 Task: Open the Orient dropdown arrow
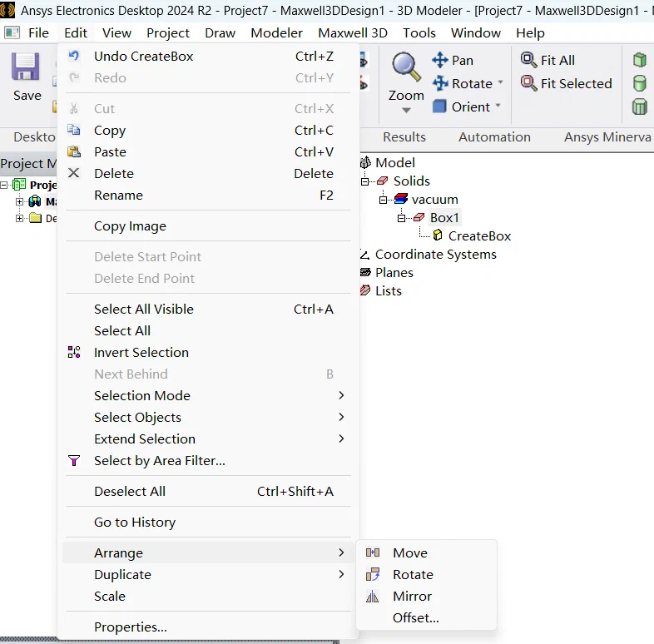pyautogui.click(x=498, y=106)
